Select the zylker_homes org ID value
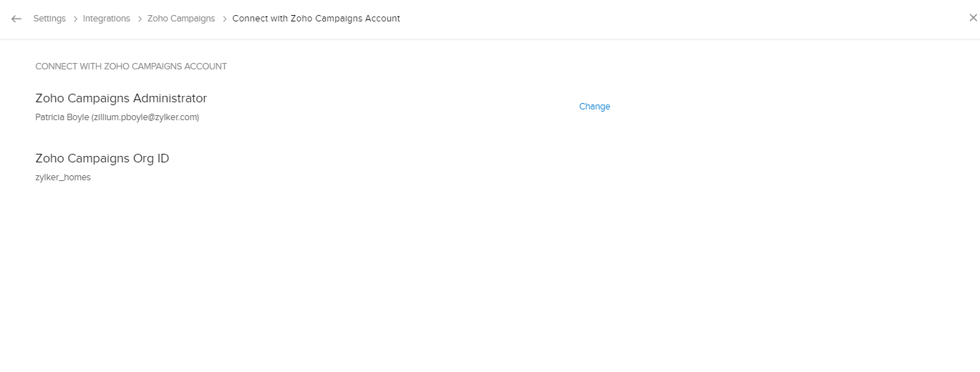Image resolution: width=980 pixels, height=372 pixels. [x=63, y=177]
